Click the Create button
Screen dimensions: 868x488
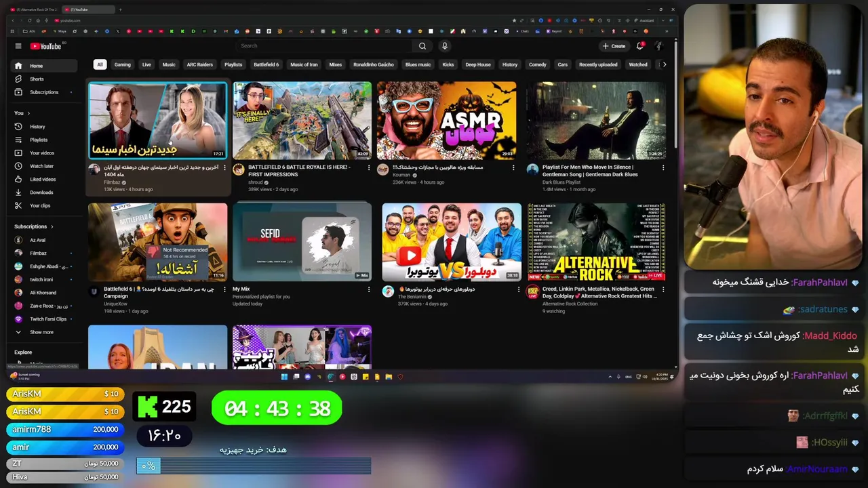click(614, 46)
